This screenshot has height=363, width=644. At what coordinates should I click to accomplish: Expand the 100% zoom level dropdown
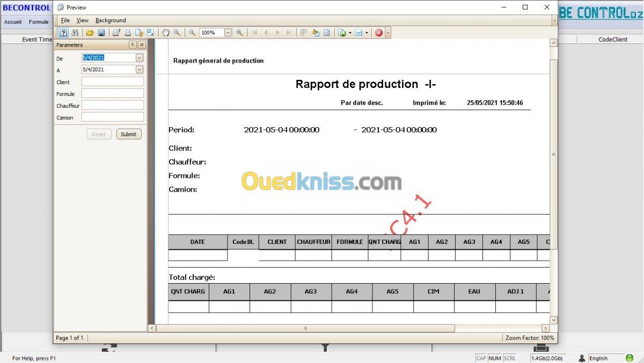[x=228, y=33]
